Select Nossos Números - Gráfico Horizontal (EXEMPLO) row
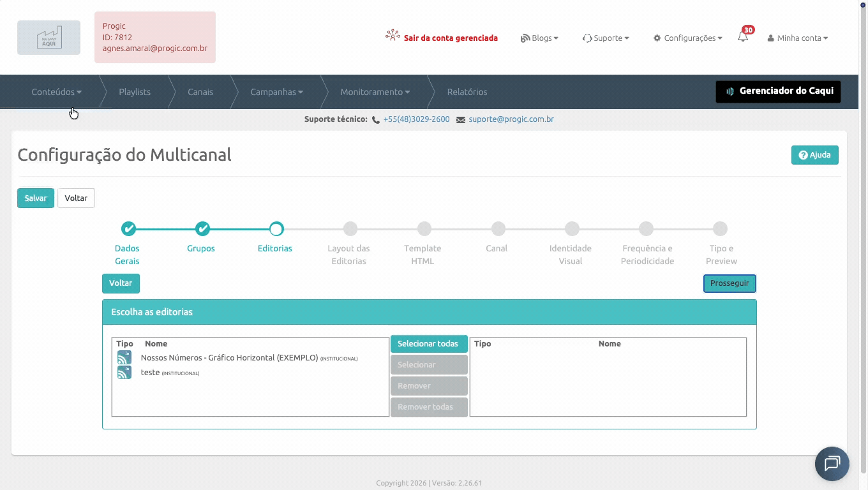Screen dimensions: 868x490 [250, 358]
